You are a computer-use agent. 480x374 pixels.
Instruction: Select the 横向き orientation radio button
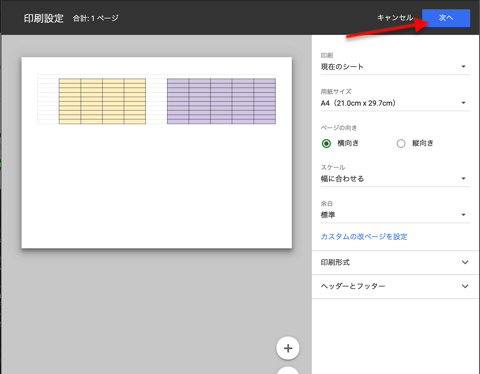tap(326, 143)
